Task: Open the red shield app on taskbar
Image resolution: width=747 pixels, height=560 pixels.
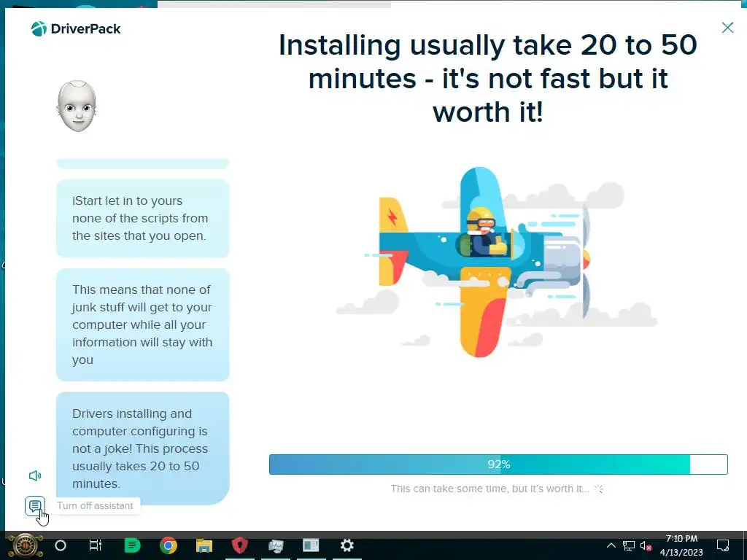Action: click(x=239, y=545)
